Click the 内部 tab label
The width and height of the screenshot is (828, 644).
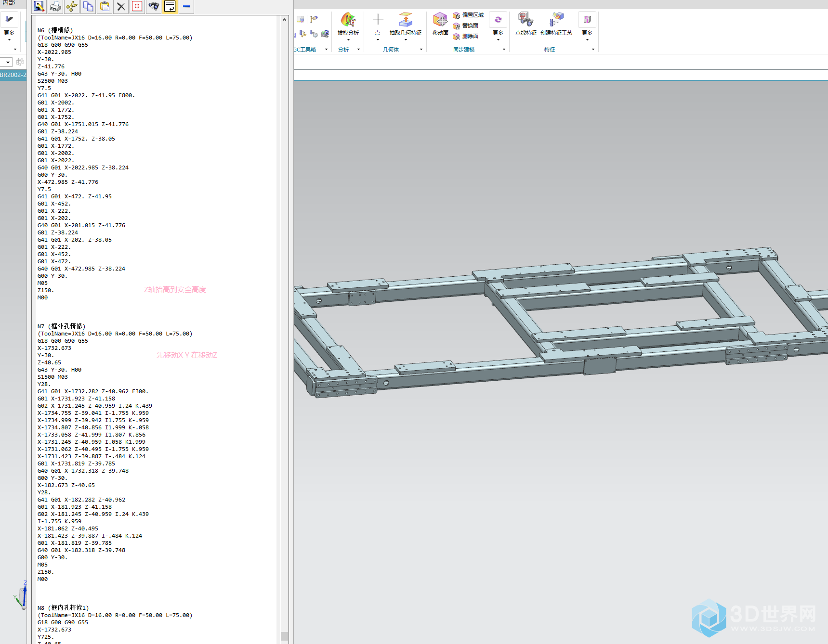point(9,3)
